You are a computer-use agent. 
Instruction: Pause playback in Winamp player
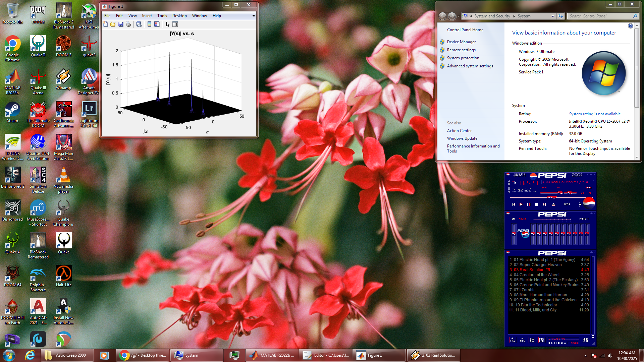[529, 204]
